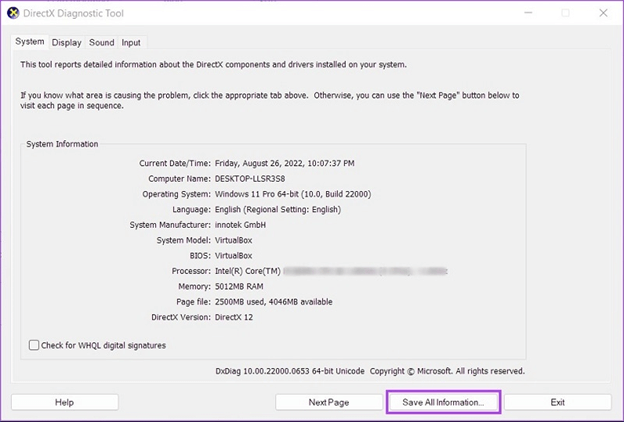Click the DirectX logo icon in title bar
Image resolution: width=624 pixels, height=422 pixels.
pos(13,13)
